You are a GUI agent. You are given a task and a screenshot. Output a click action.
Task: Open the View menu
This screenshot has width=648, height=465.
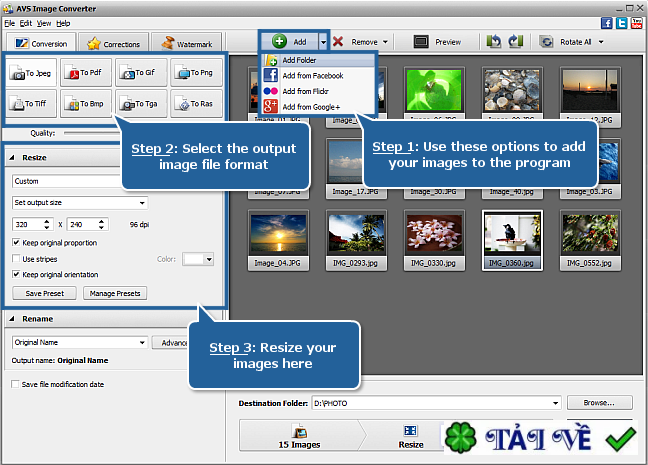44,23
